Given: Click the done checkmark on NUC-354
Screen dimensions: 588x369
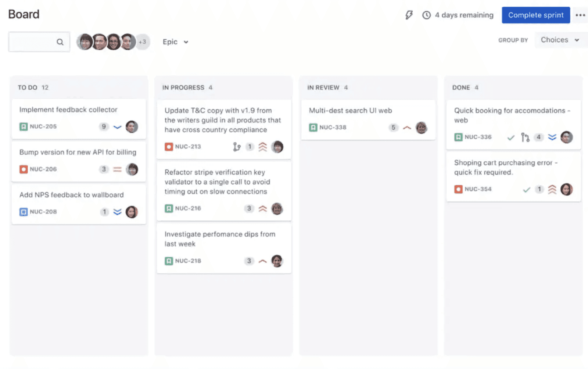Looking at the screenshot, I should (526, 189).
